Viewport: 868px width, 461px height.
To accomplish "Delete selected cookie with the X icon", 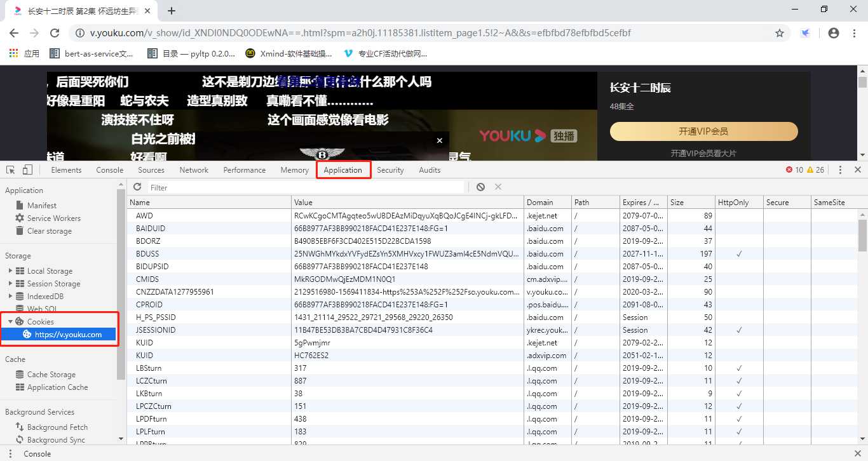I will (x=498, y=187).
